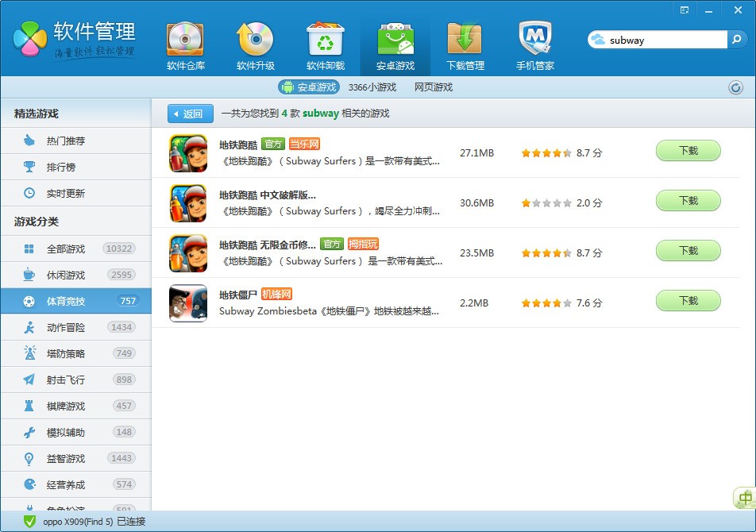Click the 射击飞行 paper plane icon
Image resolution: width=756 pixels, height=532 pixels.
point(29,380)
